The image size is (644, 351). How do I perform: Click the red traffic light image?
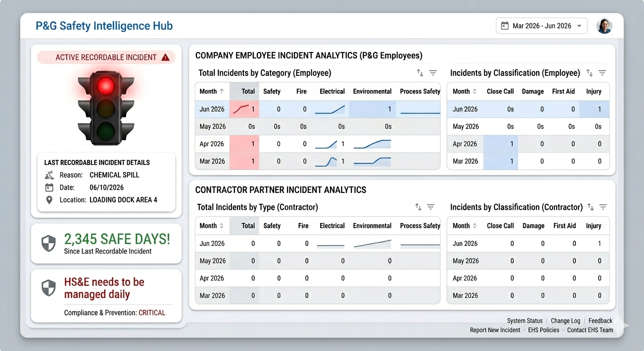click(106, 108)
